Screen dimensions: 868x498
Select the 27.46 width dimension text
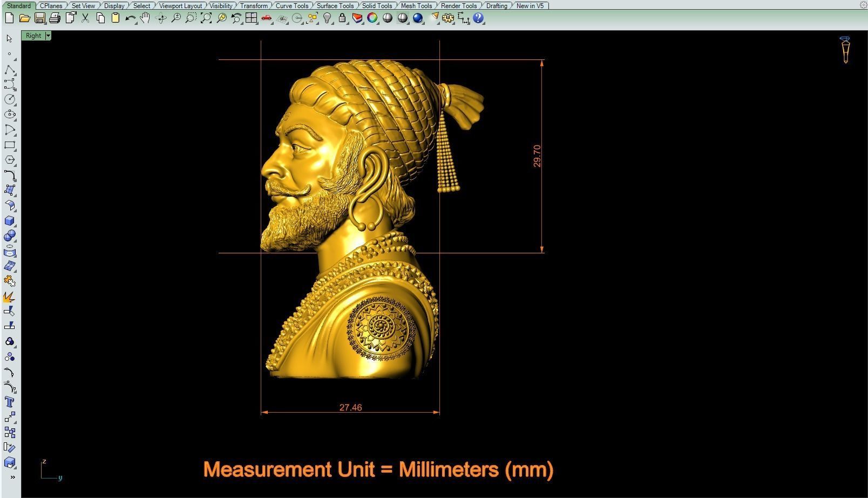coord(350,407)
